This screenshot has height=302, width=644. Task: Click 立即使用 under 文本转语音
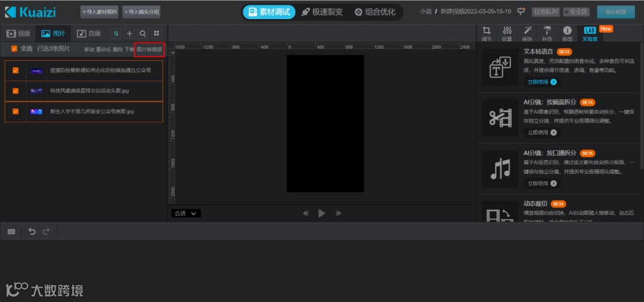click(542, 82)
